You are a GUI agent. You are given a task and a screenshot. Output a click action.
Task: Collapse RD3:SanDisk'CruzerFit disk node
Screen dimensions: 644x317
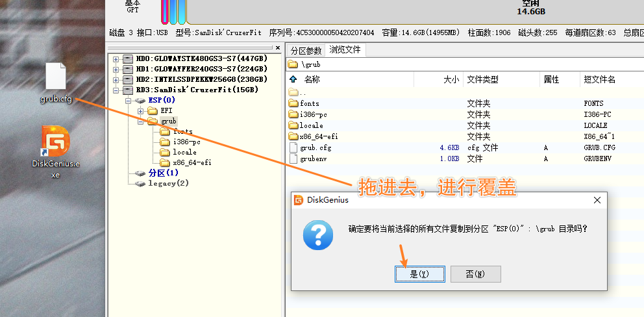[x=116, y=90]
